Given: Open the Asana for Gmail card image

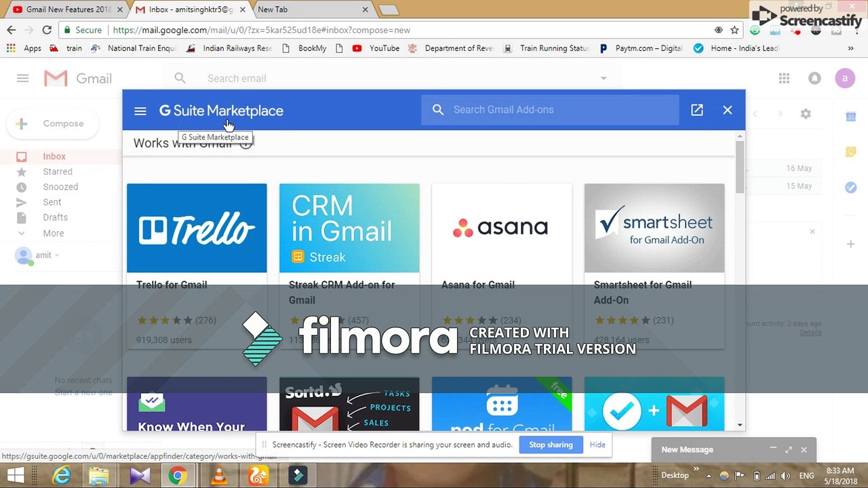Looking at the screenshot, I should click(x=502, y=228).
